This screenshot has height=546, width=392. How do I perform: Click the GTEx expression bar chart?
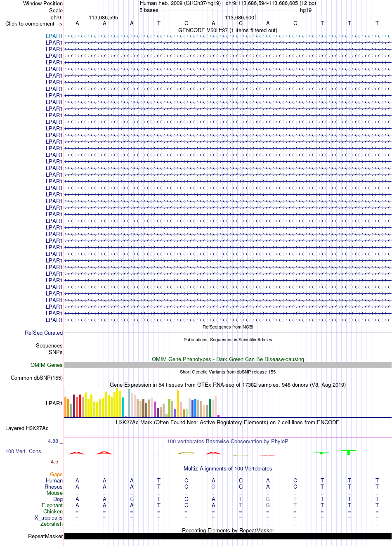(x=142, y=402)
